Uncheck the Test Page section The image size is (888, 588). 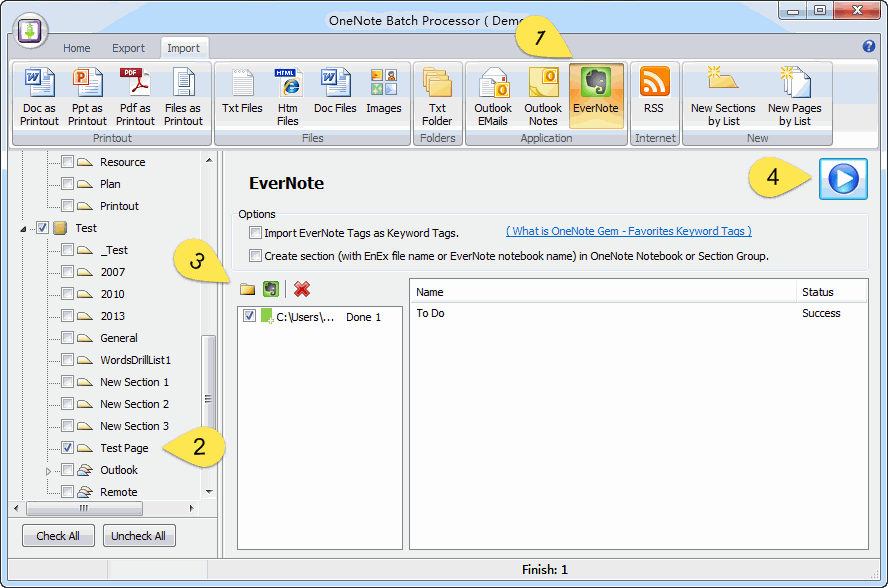point(66,448)
